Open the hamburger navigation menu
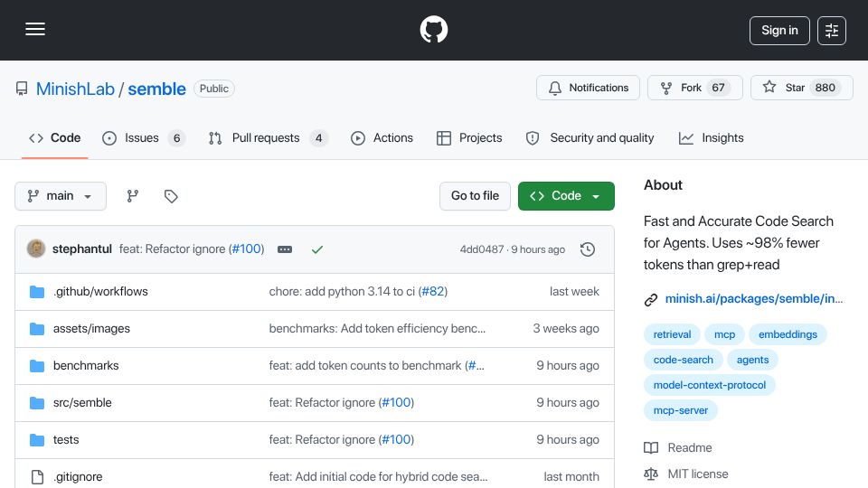The image size is (868, 488). 35,29
